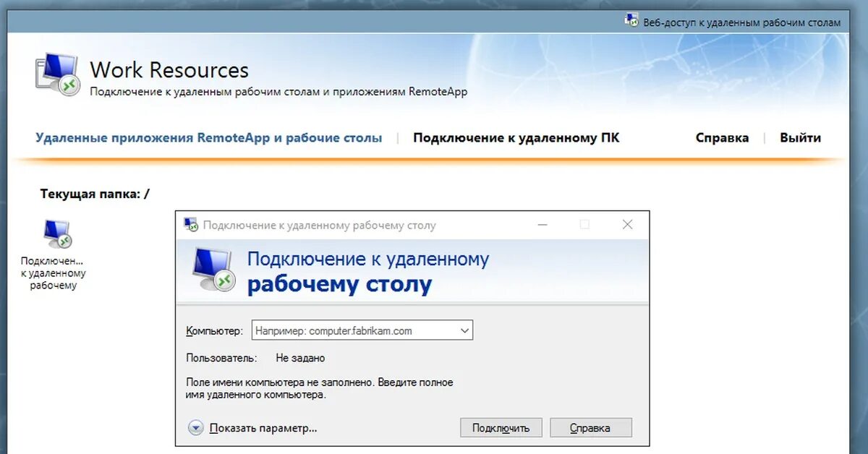
Task: Click the Справка button in the dialog
Action: [590, 428]
